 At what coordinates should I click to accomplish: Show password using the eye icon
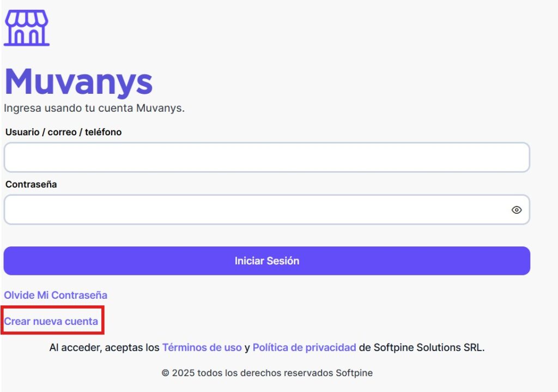click(517, 210)
